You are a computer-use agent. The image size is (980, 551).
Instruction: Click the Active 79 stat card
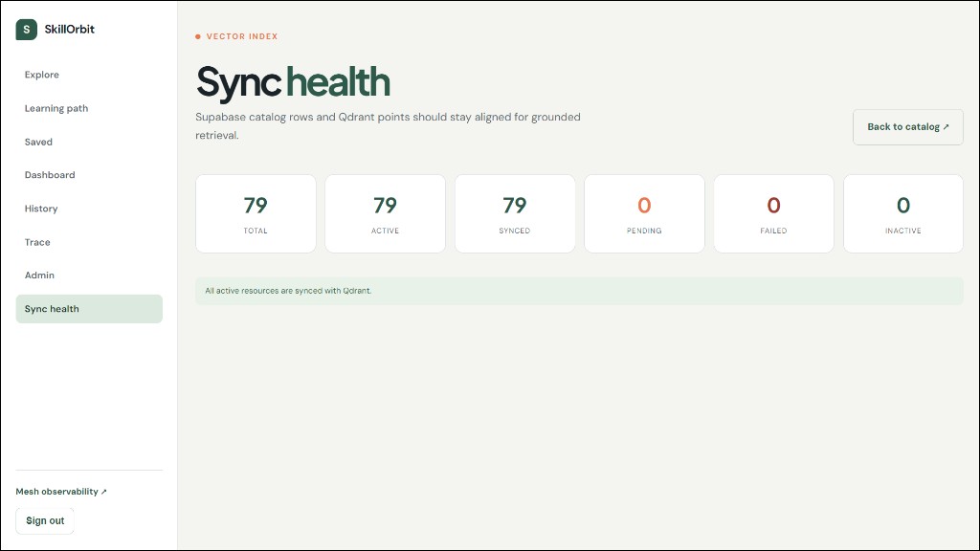click(x=385, y=213)
